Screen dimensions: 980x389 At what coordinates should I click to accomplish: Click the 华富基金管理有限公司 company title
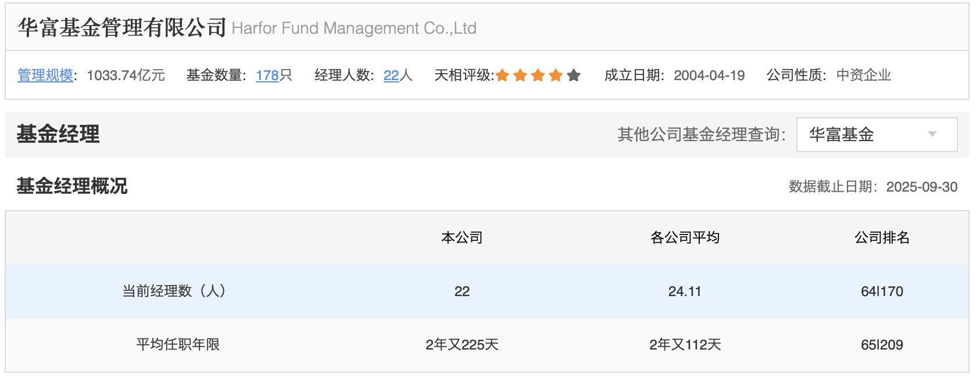tap(122, 27)
